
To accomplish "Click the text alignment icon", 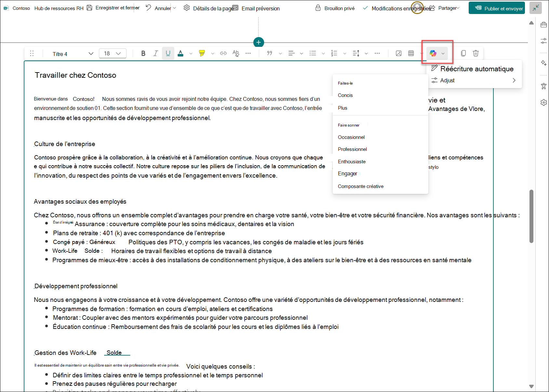I will 291,53.
